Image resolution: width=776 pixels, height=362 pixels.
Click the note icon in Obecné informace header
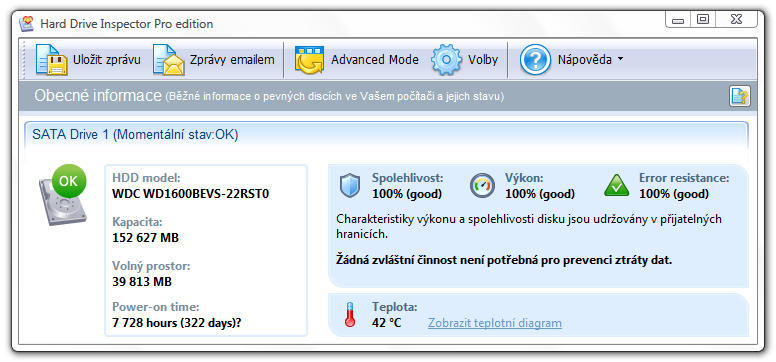coord(739,96)
